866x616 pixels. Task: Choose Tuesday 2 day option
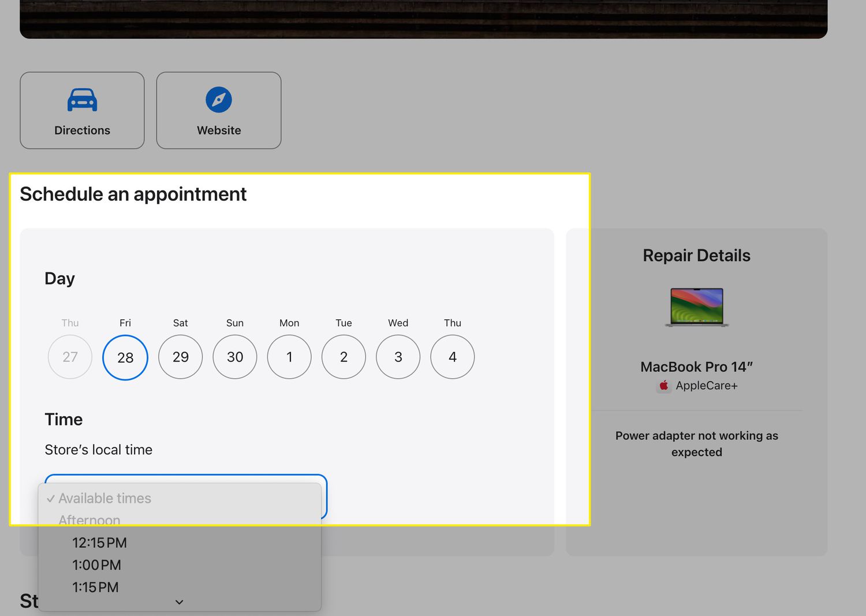point(344,357)
